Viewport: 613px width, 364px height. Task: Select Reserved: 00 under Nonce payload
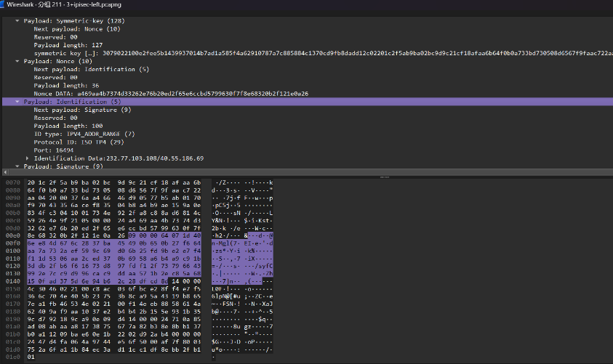[55, 77]
